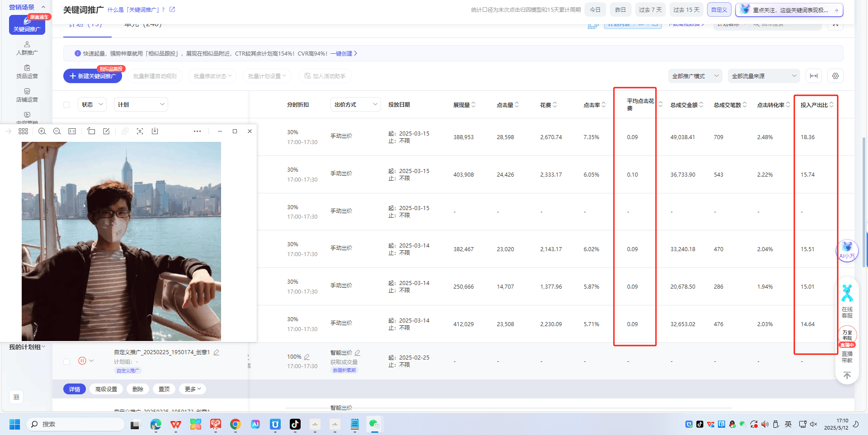Screen dimensions: 868x435
Task: Open the 全部流量来源 dropdown
Action: tap(764, 76)
